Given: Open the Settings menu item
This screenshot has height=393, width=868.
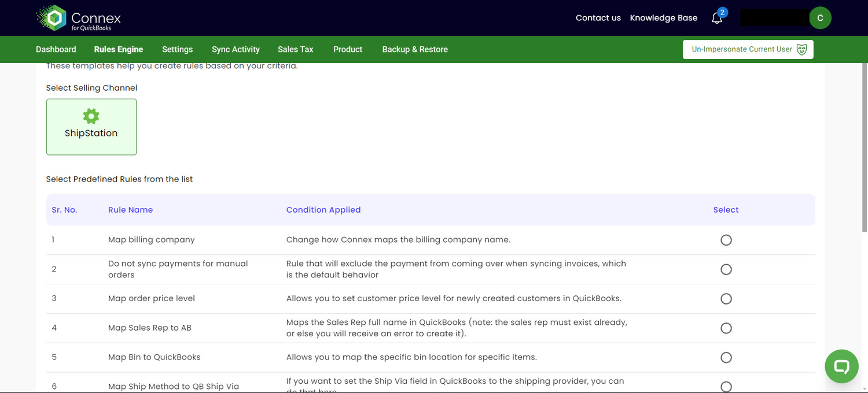Looking at the screenshot, I should click(178, 49).
